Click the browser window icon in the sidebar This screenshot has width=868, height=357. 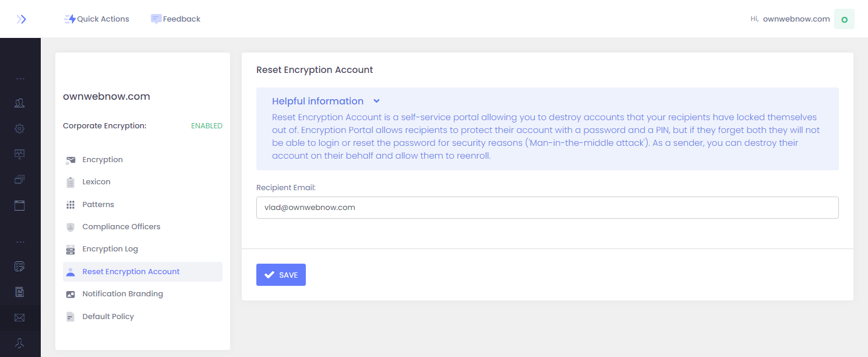pos(20,205)
